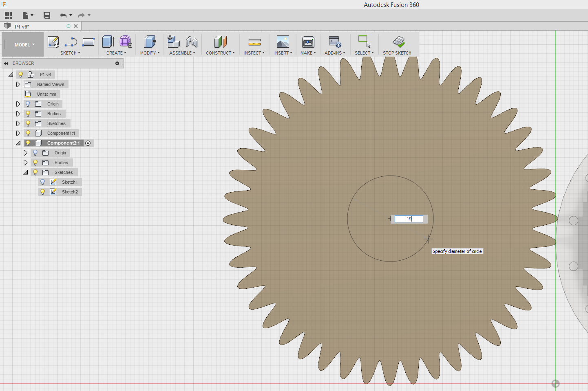Collapse Sketches folder under Component2:1
The width and height of the screenshot is (588, 391).
25,172
